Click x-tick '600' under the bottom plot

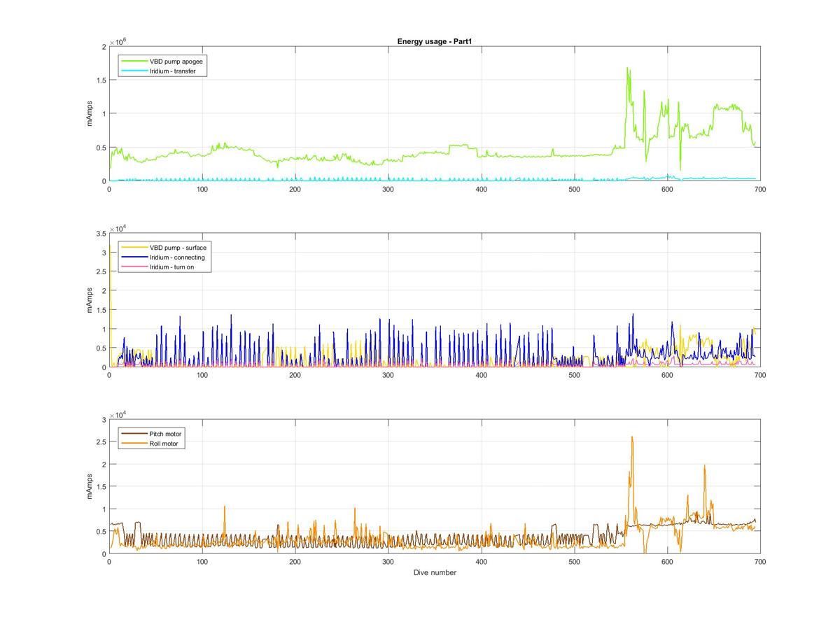667,562
